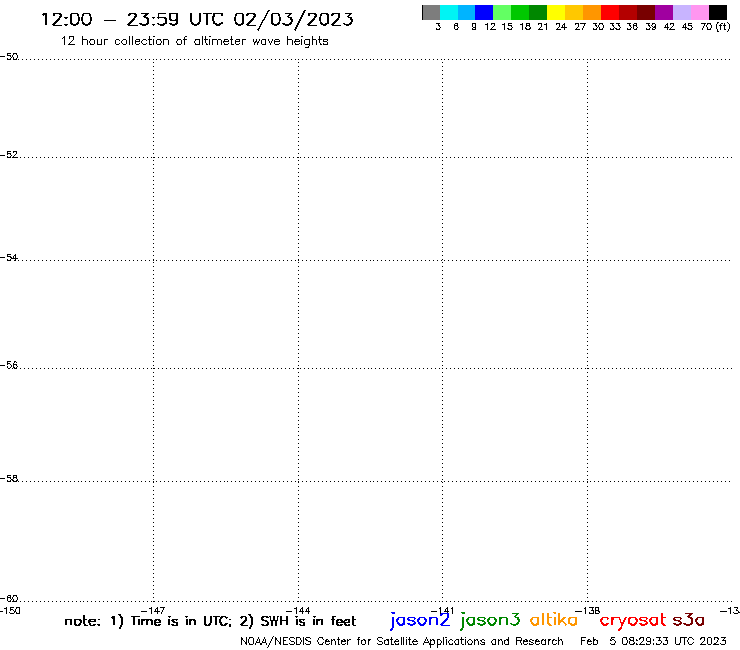This screenshot has height=650, width=740.
Task: Click the '(ft)' unit label in the legend
Action: tap(723, 27)
